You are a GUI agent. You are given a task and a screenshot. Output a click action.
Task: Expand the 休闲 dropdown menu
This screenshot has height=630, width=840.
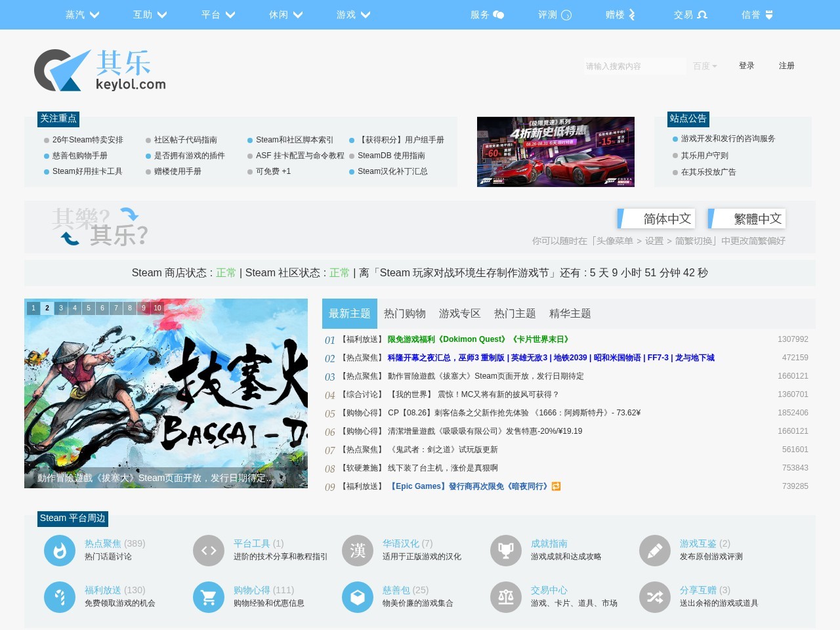285,14
